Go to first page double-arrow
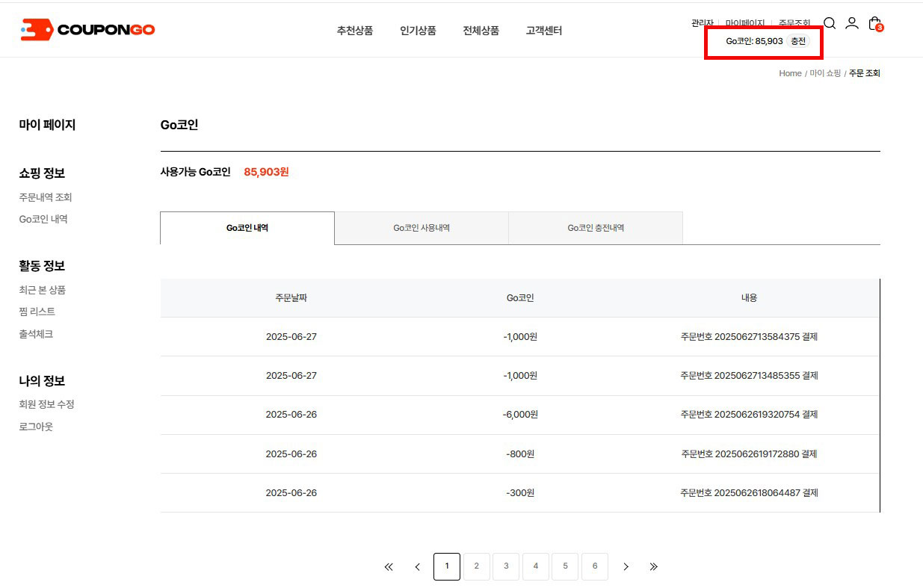The width and height of the screenshot is (923, 588). tap(389, 567)
